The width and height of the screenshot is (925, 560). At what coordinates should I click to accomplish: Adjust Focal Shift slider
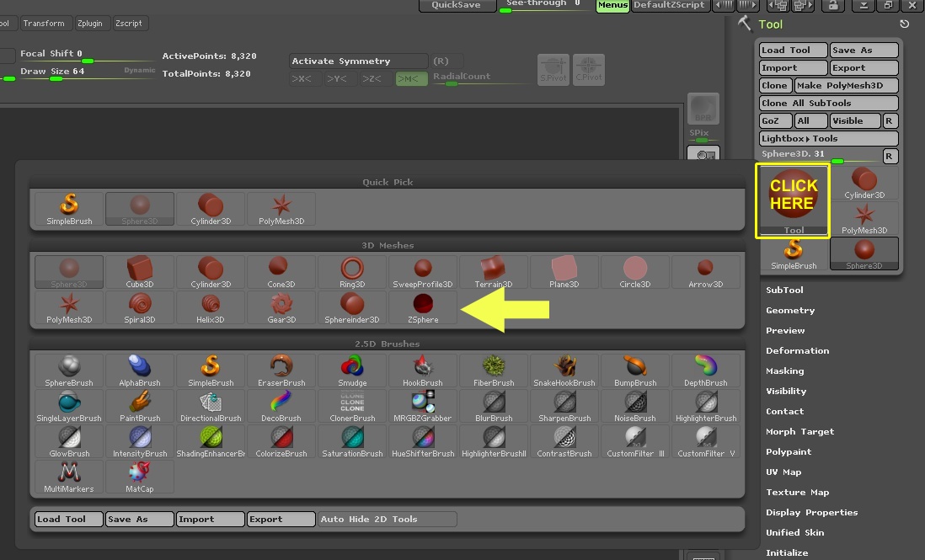point(87,55)
